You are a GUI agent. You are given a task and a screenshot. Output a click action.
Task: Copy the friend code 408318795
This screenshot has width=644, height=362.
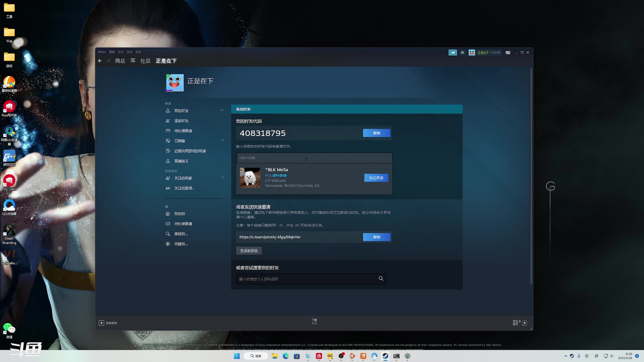(376, 133)
